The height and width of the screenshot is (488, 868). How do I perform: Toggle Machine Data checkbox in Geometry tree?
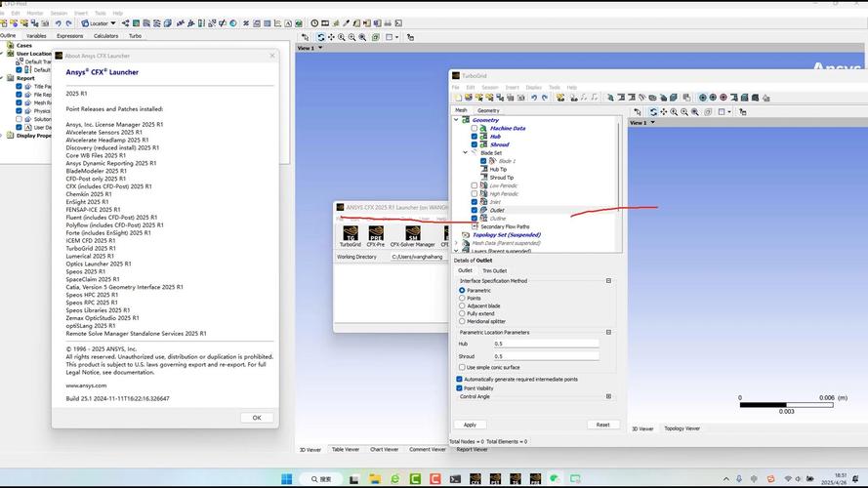(x=475, y=129)
